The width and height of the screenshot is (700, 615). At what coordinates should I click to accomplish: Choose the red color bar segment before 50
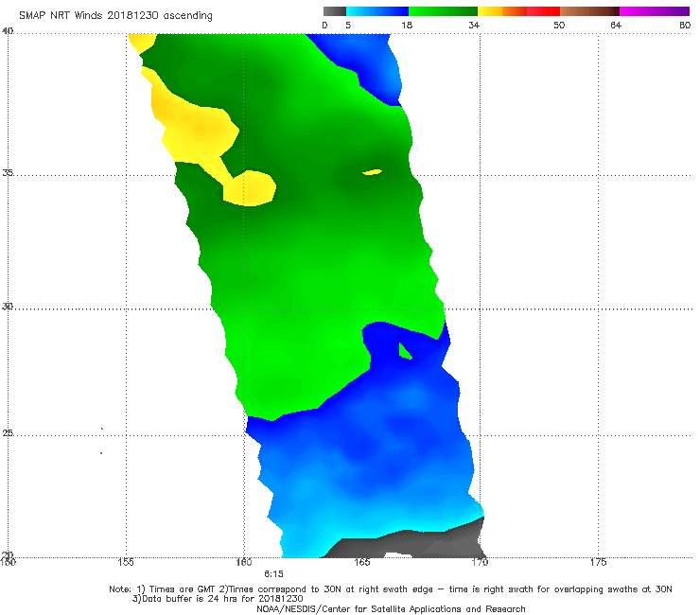coord(543,11)
